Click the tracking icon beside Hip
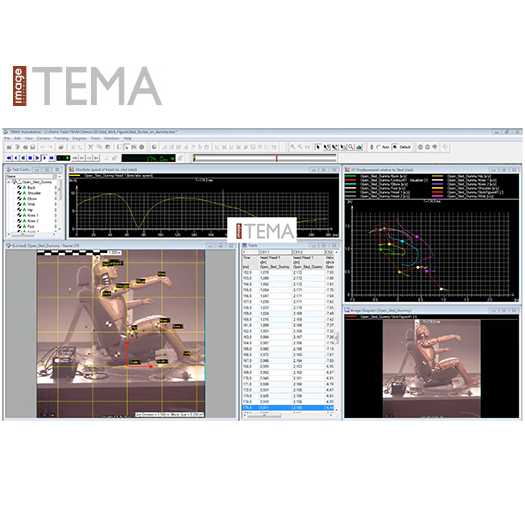This screenshot has height=525, width=525. (x=19, y=210)
